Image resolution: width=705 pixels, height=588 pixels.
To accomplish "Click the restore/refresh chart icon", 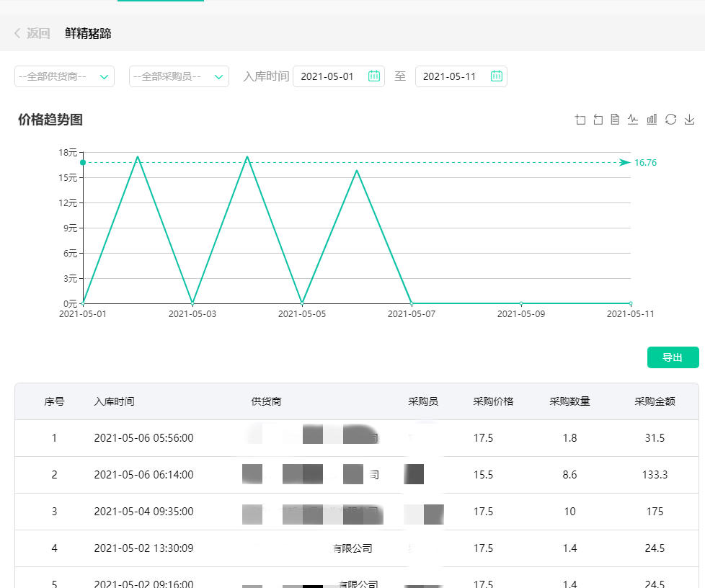I will tap(670, 120).
